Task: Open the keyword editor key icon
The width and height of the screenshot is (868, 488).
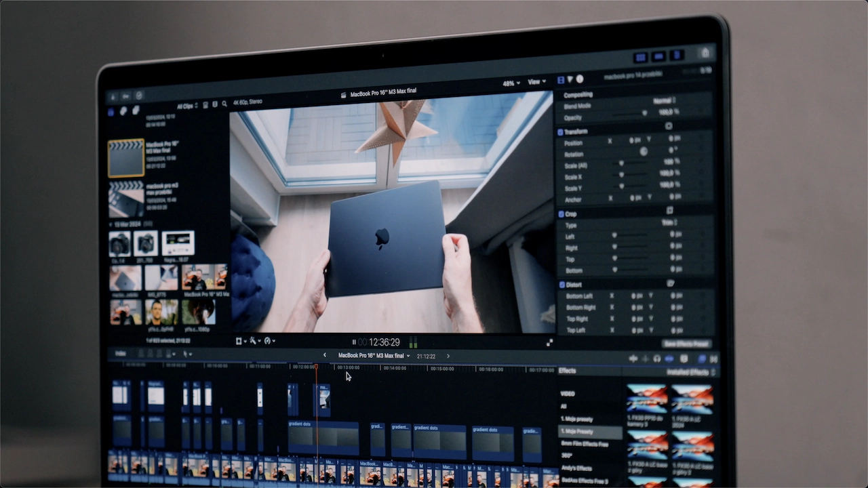Action: (x=125, y=97)
